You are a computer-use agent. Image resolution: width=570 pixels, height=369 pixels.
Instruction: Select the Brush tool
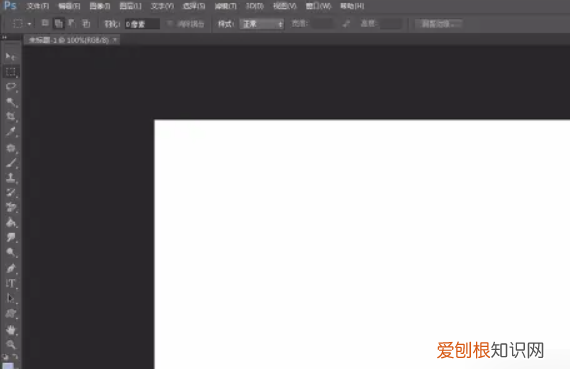point(11,163)
